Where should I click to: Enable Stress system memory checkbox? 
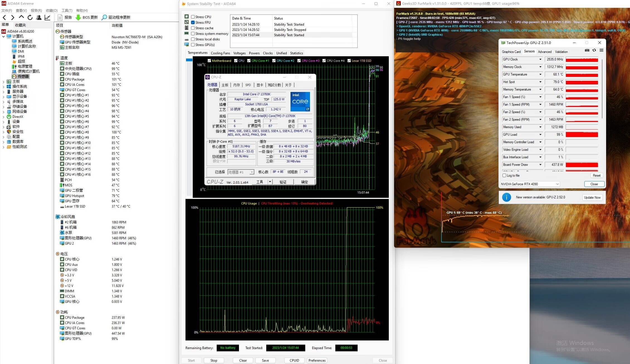pyautogui.click(x=193, y=33)
